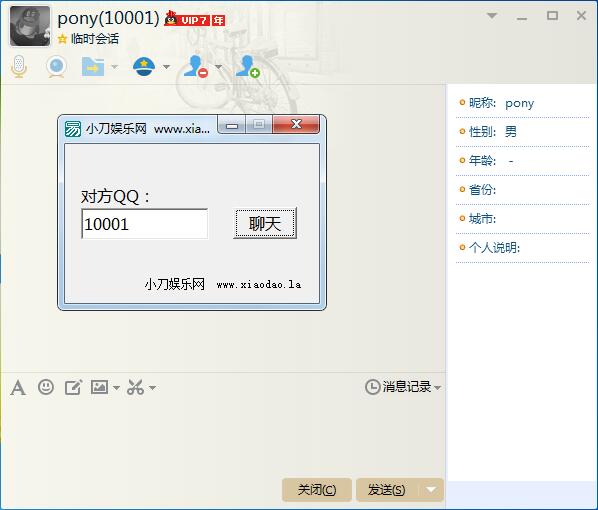Click the 个人说明 row
598x510 pixels.
[x=522, y=248]
